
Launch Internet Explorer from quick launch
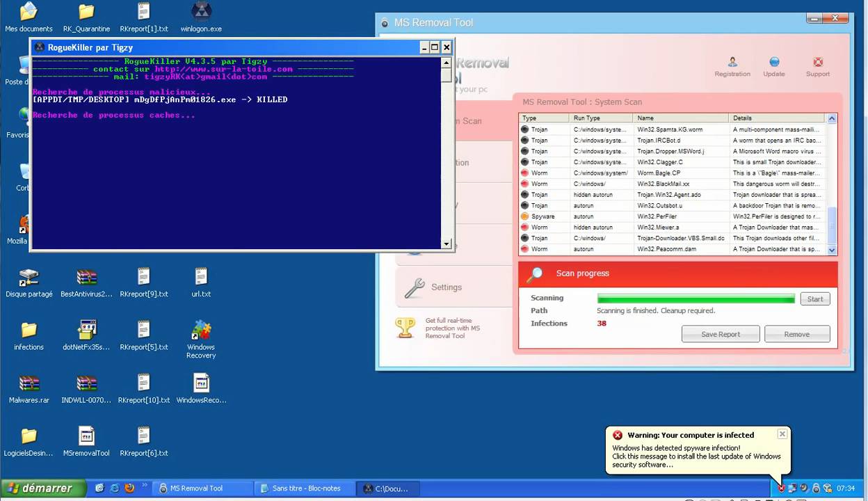tap(115, 488)
